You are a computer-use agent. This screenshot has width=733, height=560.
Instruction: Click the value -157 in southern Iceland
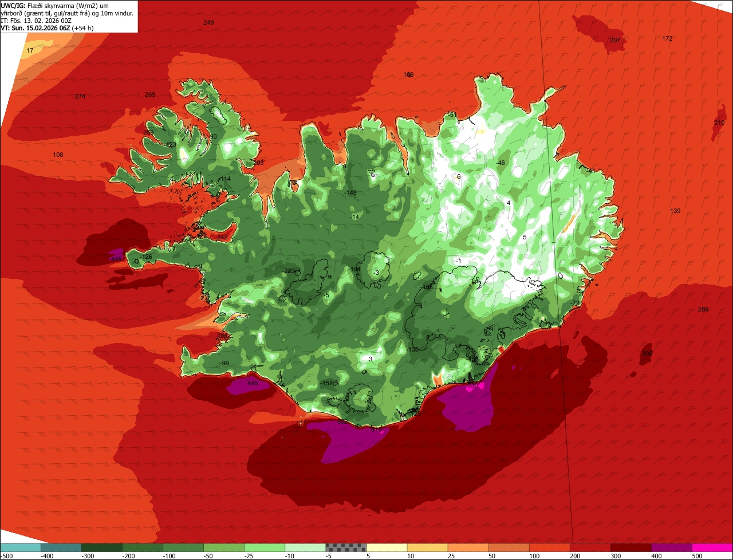coord(326,383)
